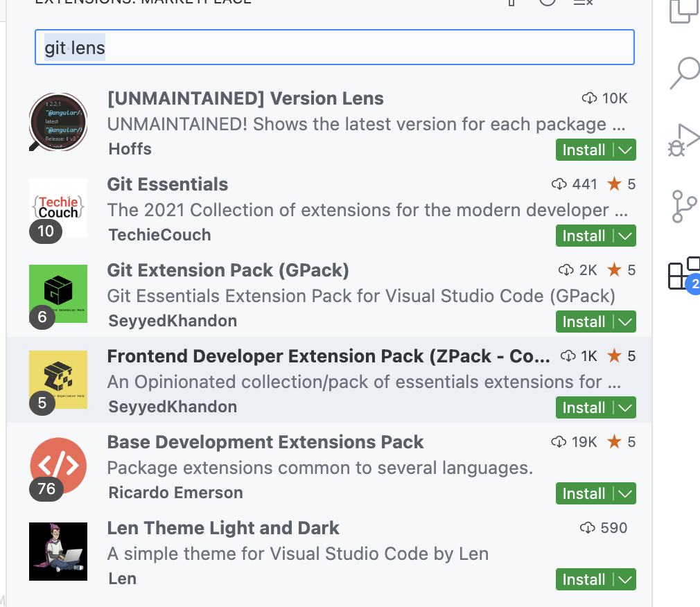This screenshot has width=700, height=607.
Task: Click the Base Development Extensions Pack thumbnail
Action: pos(58,466)
